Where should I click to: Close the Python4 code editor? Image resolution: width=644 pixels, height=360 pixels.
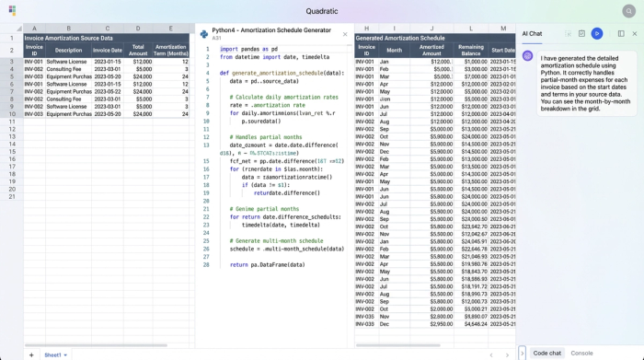tap(345, 34)
